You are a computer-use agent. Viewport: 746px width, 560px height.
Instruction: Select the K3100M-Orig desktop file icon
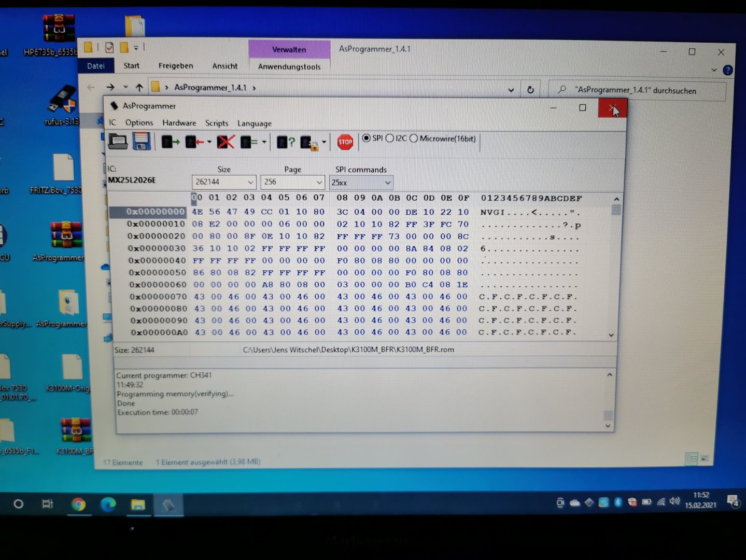pyautogui.click(x=69, y=373)
